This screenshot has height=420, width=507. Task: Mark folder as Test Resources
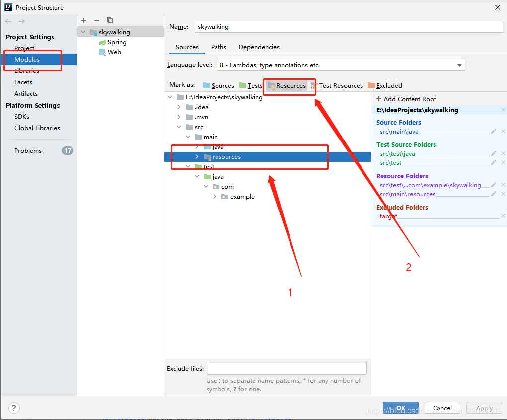coord(337,86)
